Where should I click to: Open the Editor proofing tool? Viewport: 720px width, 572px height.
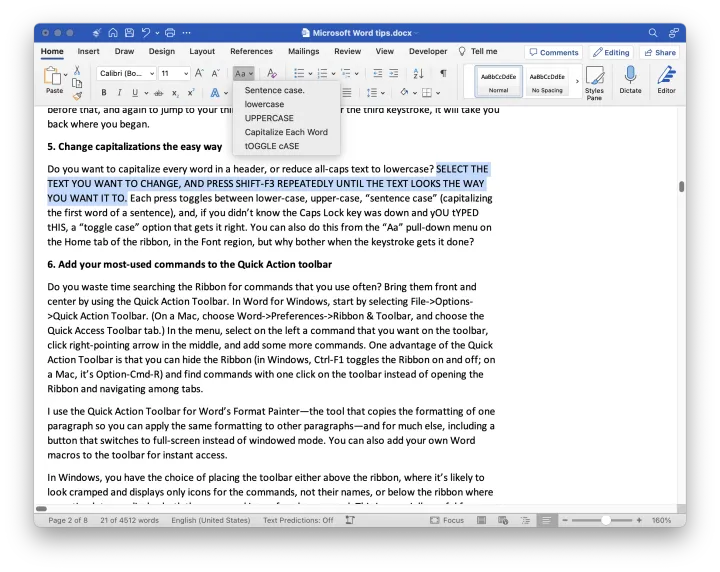click(666, 80)
